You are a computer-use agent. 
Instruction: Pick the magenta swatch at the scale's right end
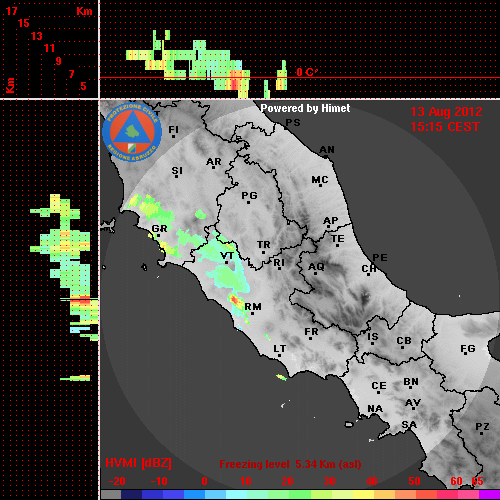(489, 494)
